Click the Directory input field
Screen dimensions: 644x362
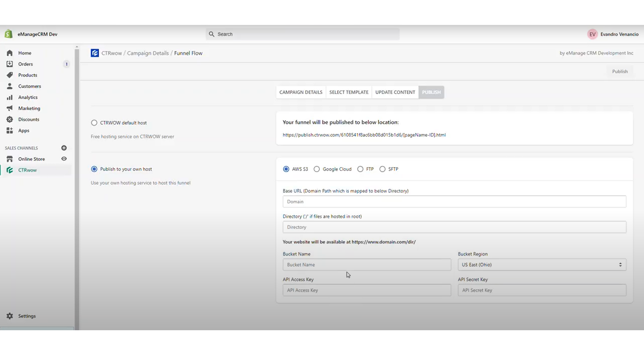click(454, 227)
